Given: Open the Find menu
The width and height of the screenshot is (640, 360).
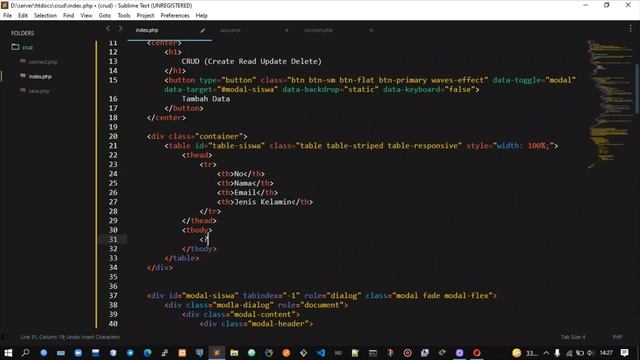Looking at the screenshot, I should click(68, 16).
